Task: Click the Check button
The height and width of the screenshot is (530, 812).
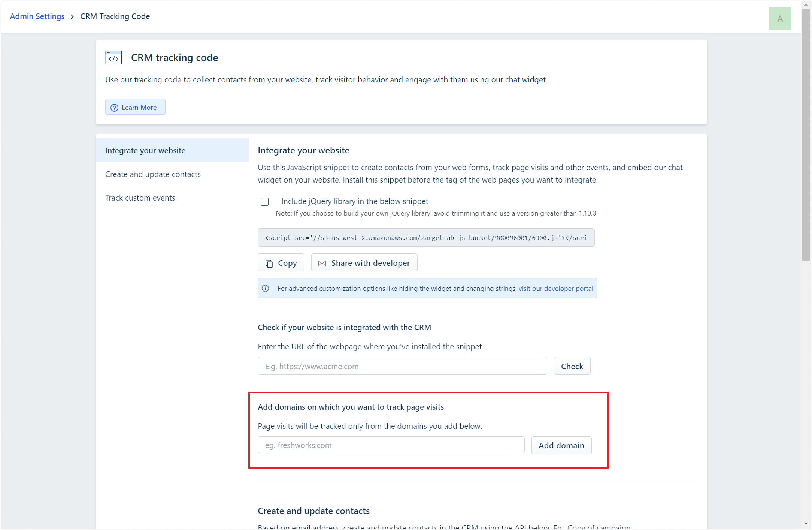Action: [x=572, y=366]
